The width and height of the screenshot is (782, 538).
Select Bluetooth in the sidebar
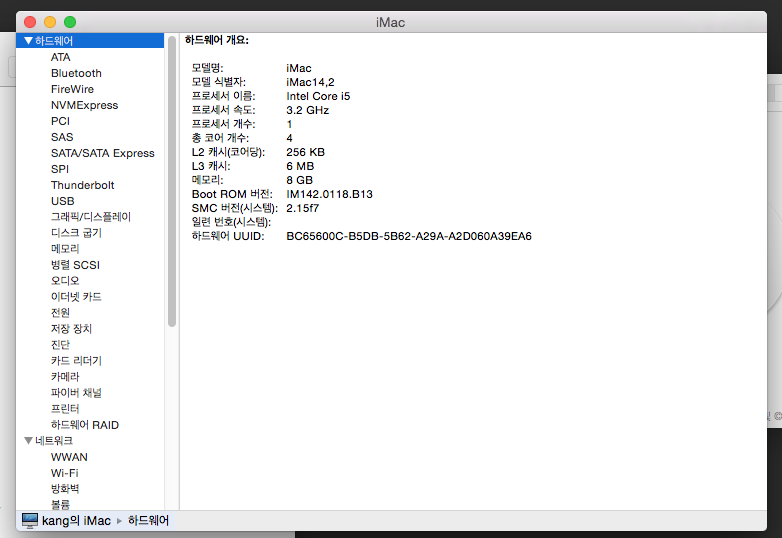pyautogui.click(x=76, y=73)
